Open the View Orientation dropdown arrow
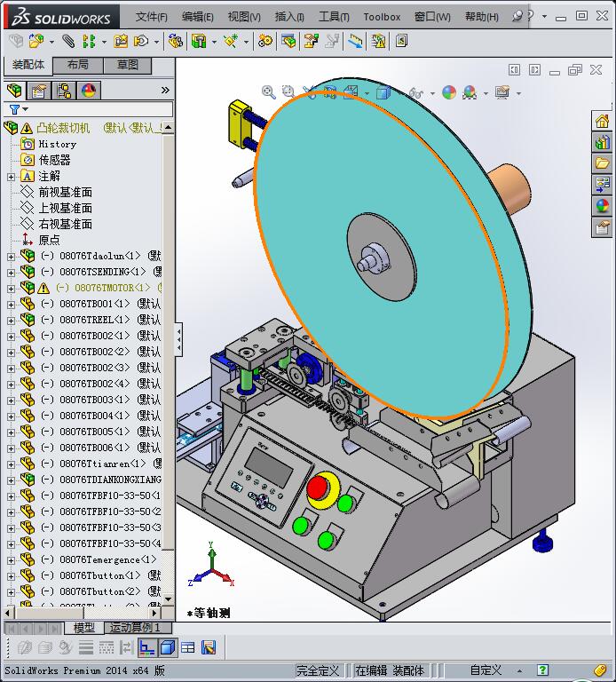The image size is (616, 682). (x=367, y=93)
